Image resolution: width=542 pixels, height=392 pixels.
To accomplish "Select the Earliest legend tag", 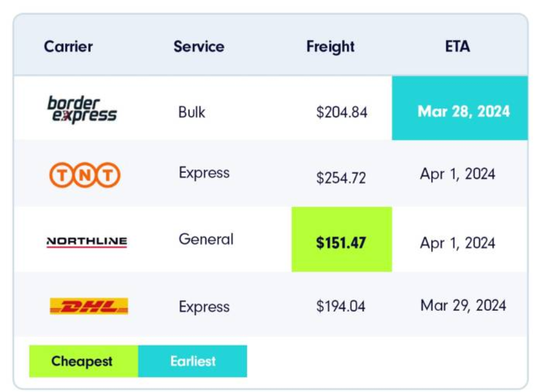I will point(193,361).
